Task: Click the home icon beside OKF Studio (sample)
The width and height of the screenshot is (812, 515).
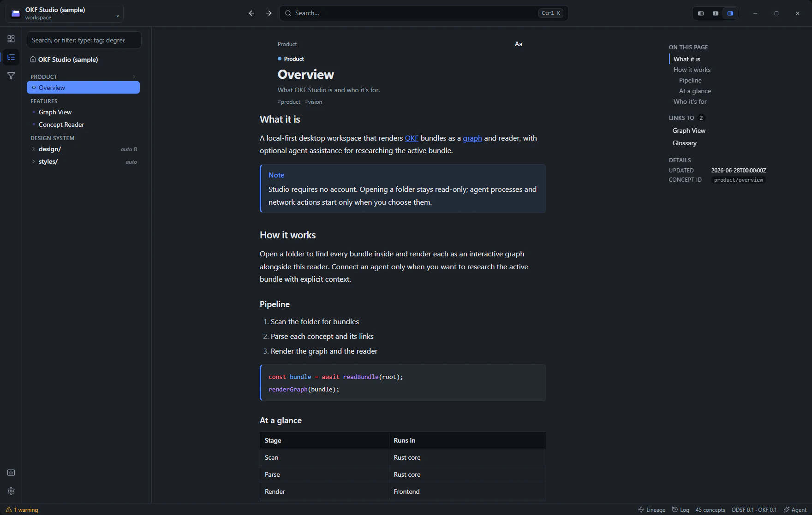Action: (33, 59)
